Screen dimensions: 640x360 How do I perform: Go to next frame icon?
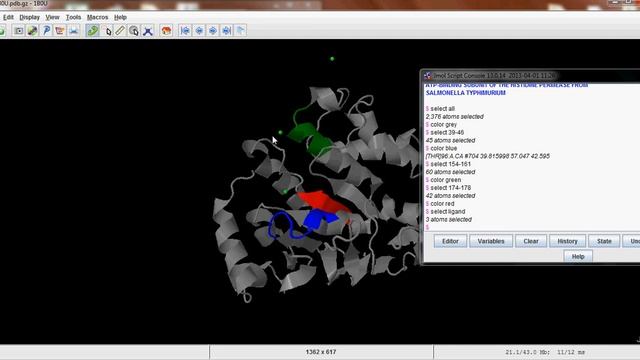(213, 31)
